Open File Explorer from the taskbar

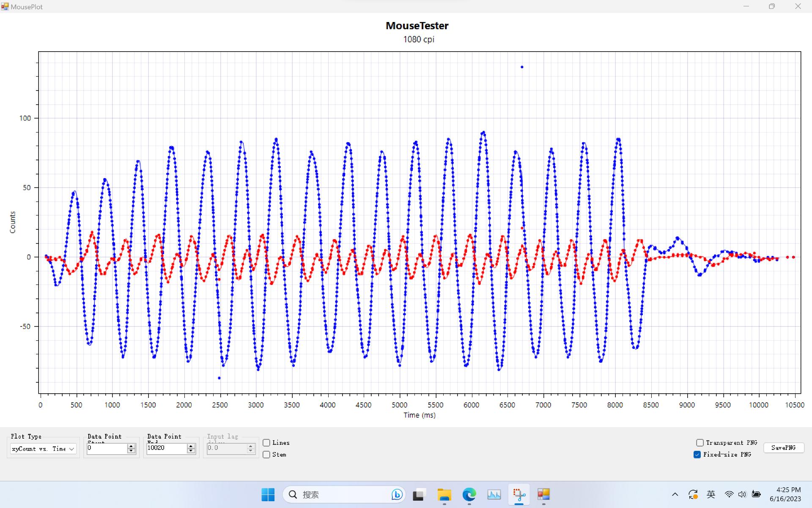click(444, 494)
